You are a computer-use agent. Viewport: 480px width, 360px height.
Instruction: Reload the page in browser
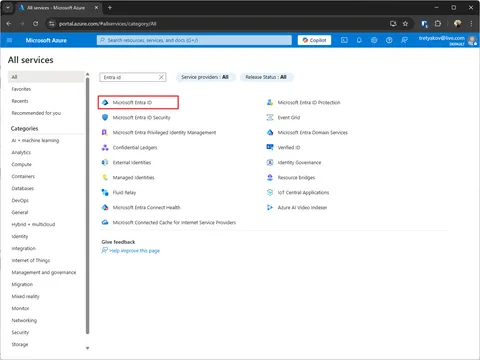(x=35, y=24)
